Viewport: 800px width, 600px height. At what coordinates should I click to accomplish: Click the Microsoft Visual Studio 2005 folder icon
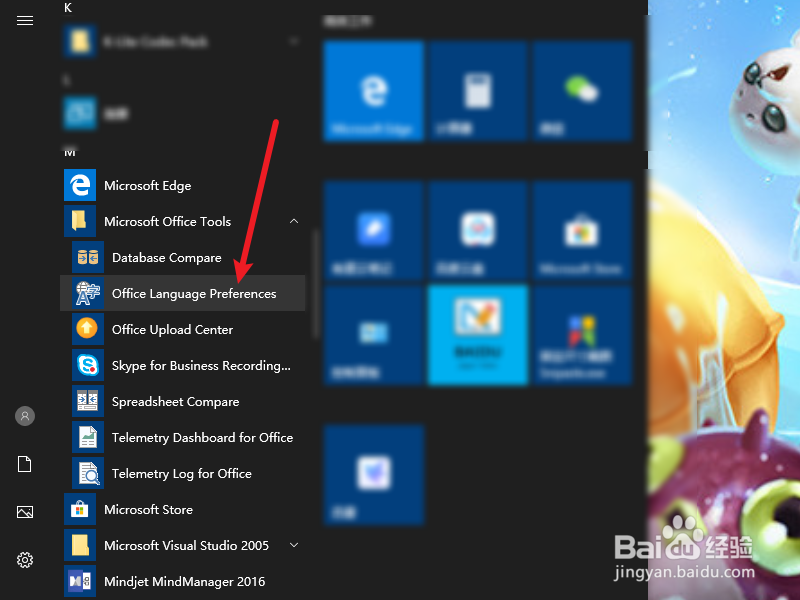[x=80, y=545]
